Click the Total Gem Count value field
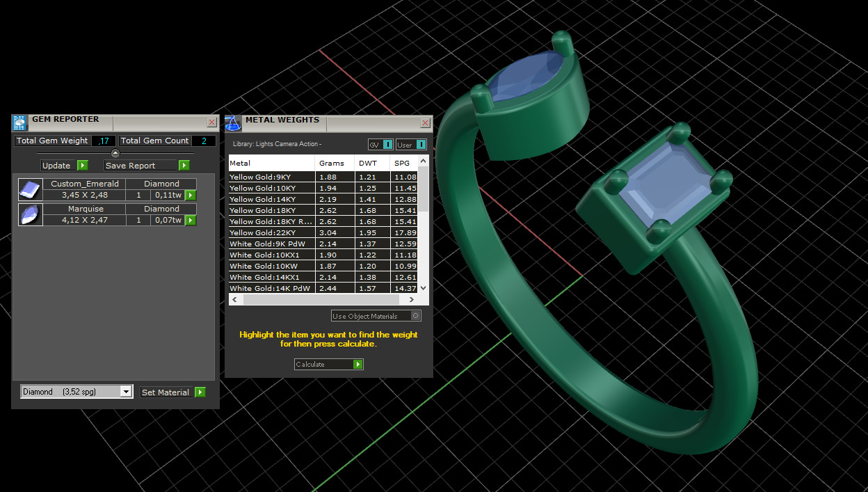Screen dimensions: 868x492 point(204,141)
